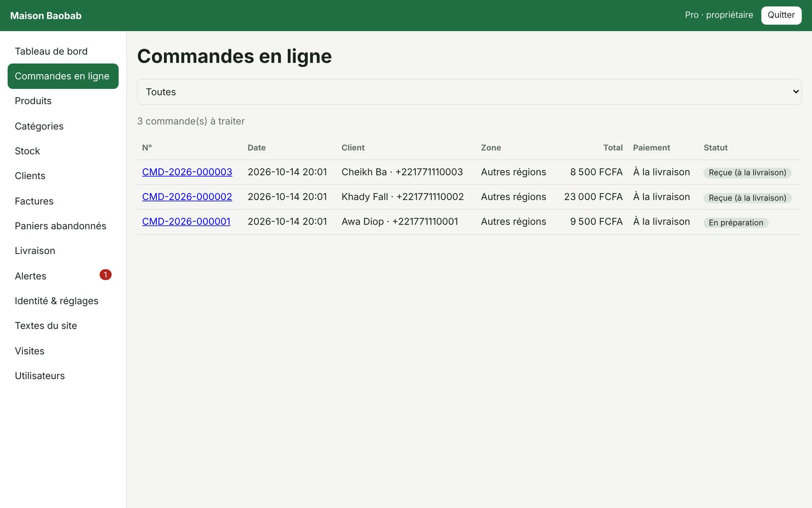
Task: Open order CMD-2026-000003
Action: pos(187,172)
